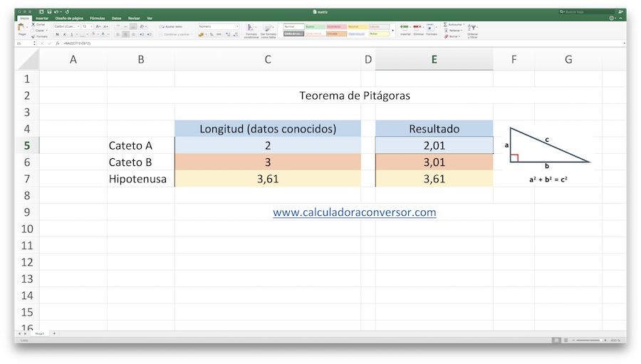Viewport: 641px width, 364px height.
Task: Open Formato condicional icon
Action: [x=249, y=27]
